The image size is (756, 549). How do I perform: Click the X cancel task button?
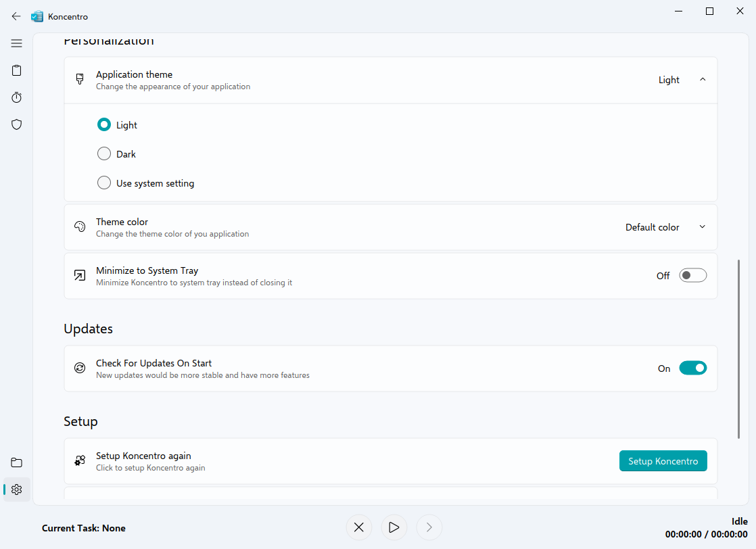[x=359, y=527]
